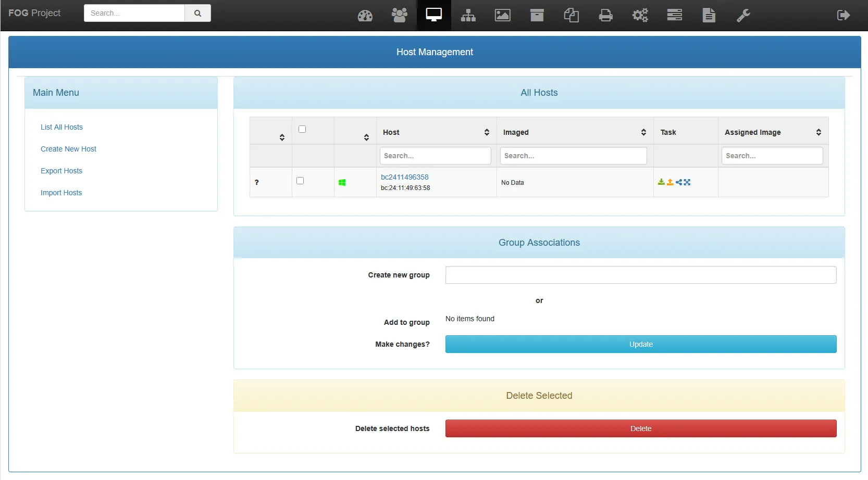Open the wrench configuration icon
The width and height of the screenshot is (868, 480).
[743, 16]
